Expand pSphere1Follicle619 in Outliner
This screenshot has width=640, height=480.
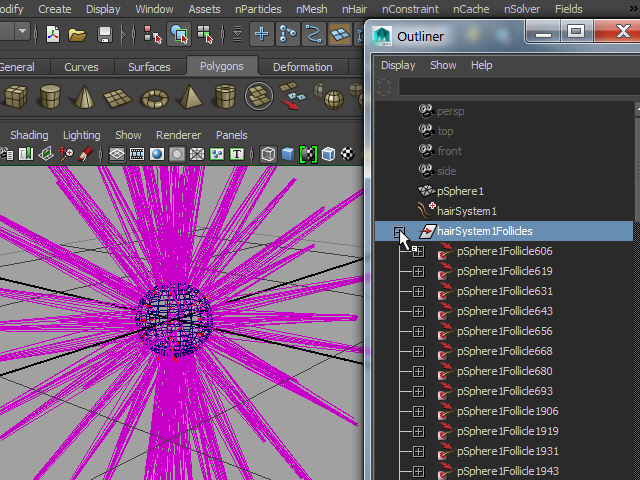(418, 271)
